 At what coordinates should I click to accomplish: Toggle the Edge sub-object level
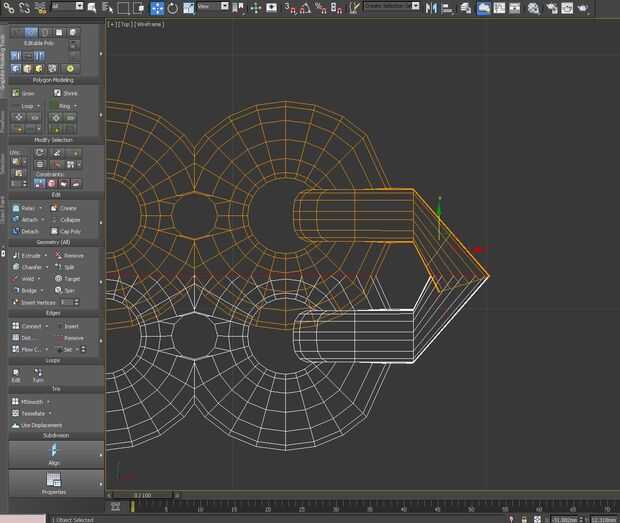31,32
